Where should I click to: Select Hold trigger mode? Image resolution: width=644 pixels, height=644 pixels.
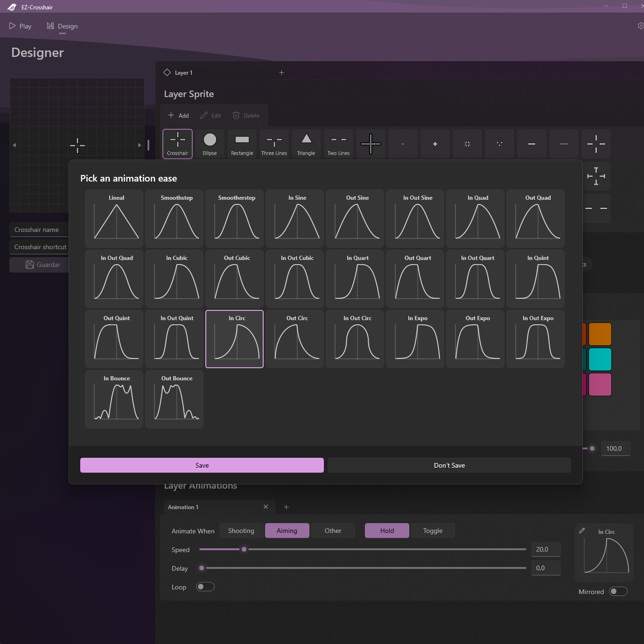[387, 531]
